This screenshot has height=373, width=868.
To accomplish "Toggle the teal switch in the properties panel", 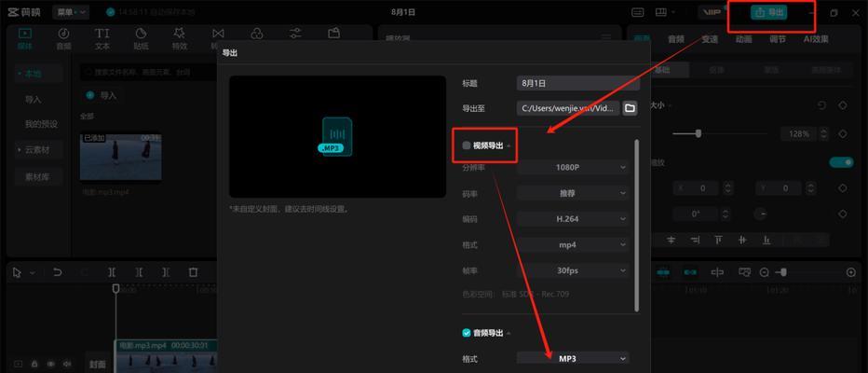I will [x=841, y=162].
